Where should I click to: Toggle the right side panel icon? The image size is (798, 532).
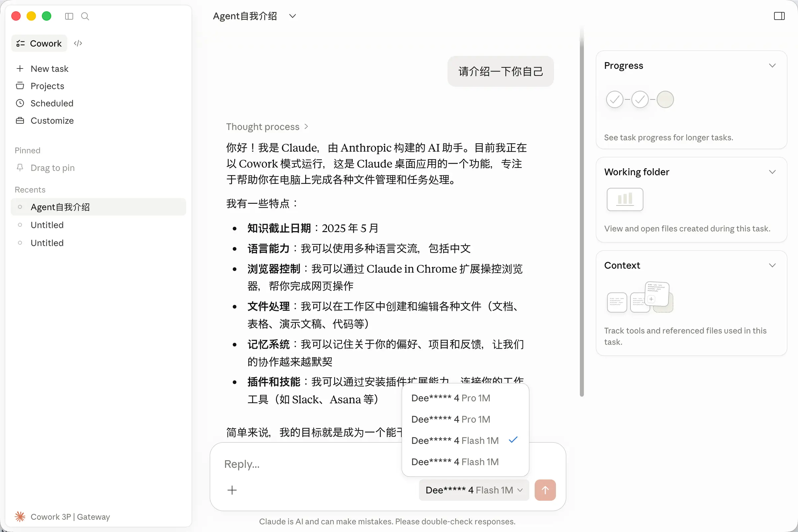[779, 16]
